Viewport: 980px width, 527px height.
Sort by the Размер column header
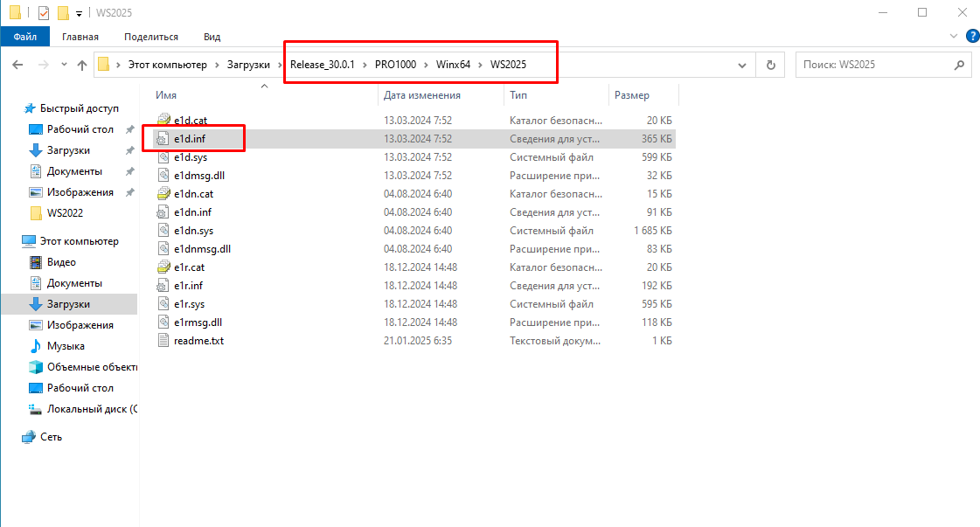(x=632, y=95)
